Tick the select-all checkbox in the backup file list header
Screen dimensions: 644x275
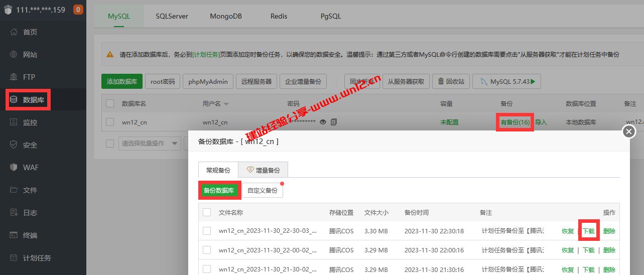click(x=207, y=212)
